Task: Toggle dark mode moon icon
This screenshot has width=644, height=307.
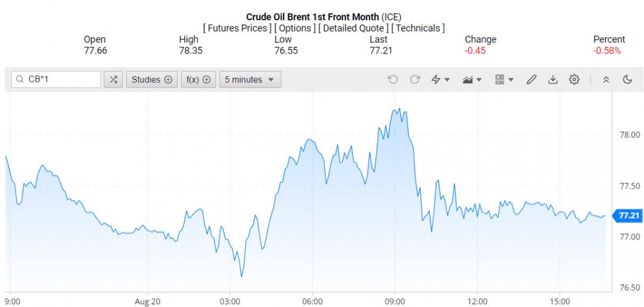Action: coord(628,79)
